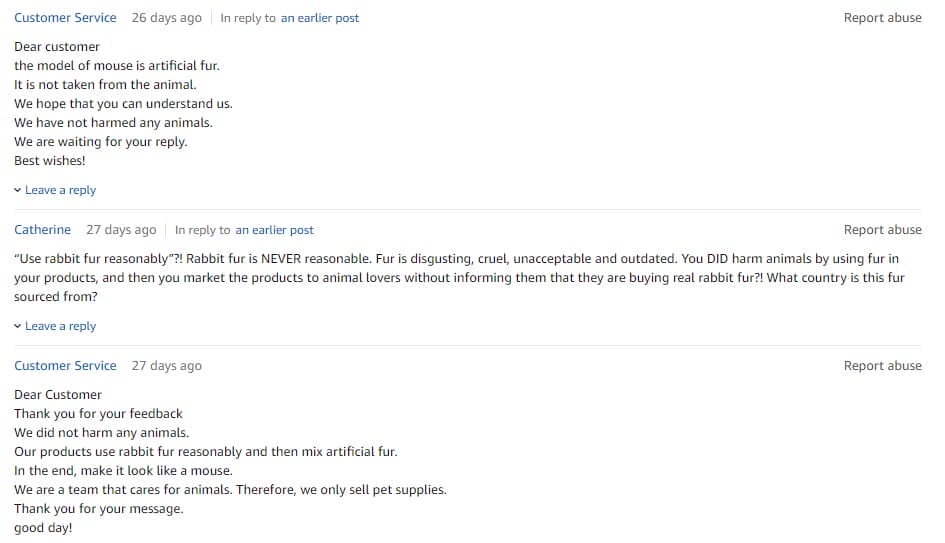Image resolution: width=945 pixels, height=543 pixels.
Task: Click the "good day!" line at bottom
Action: tap(43, 528)
